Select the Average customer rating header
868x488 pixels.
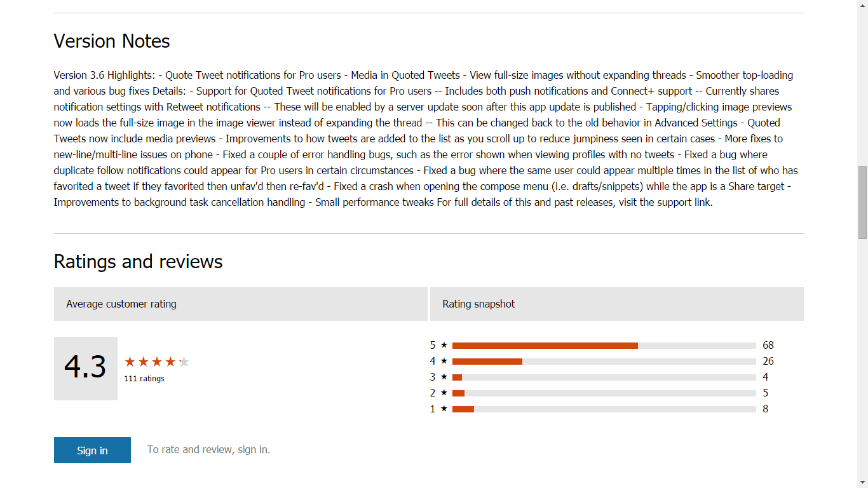241,304
